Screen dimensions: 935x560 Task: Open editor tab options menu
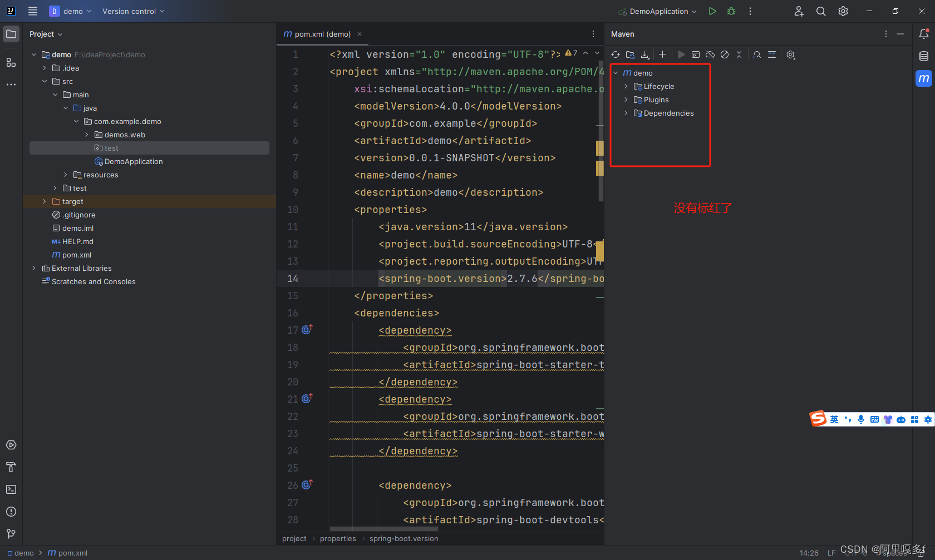(x=593, y=34)
